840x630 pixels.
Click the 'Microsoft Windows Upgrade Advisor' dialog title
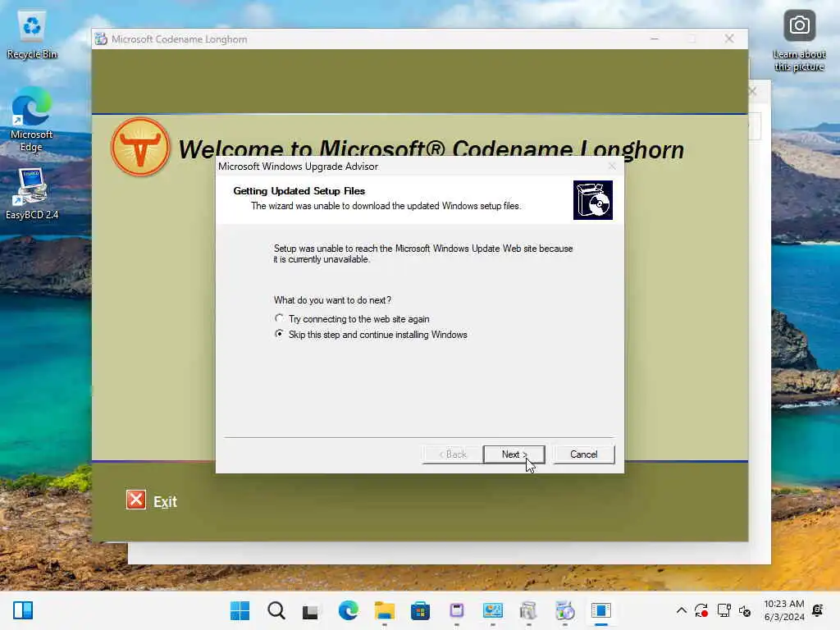click(x=298, y=167)
